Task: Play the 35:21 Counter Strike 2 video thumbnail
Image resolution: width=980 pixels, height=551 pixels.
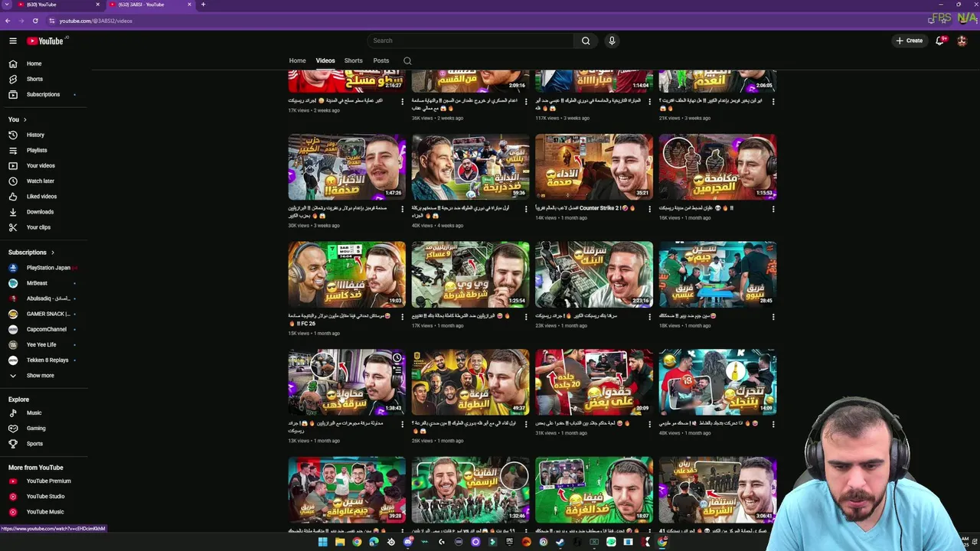Action: (x=594, y=167)
